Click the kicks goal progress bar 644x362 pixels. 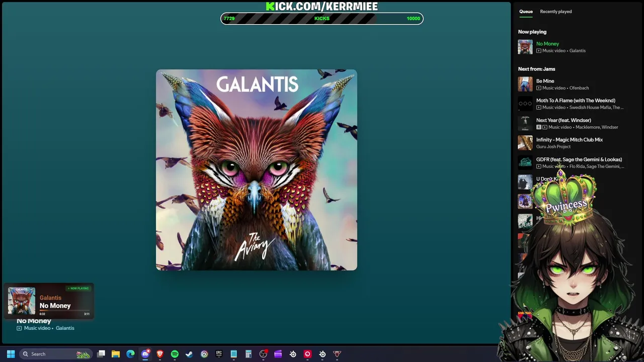pos(322,19)
